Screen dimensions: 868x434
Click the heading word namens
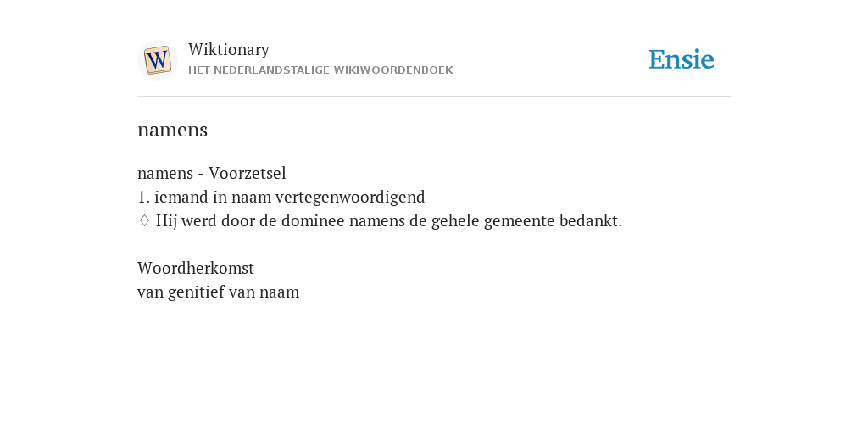point(172,130)
